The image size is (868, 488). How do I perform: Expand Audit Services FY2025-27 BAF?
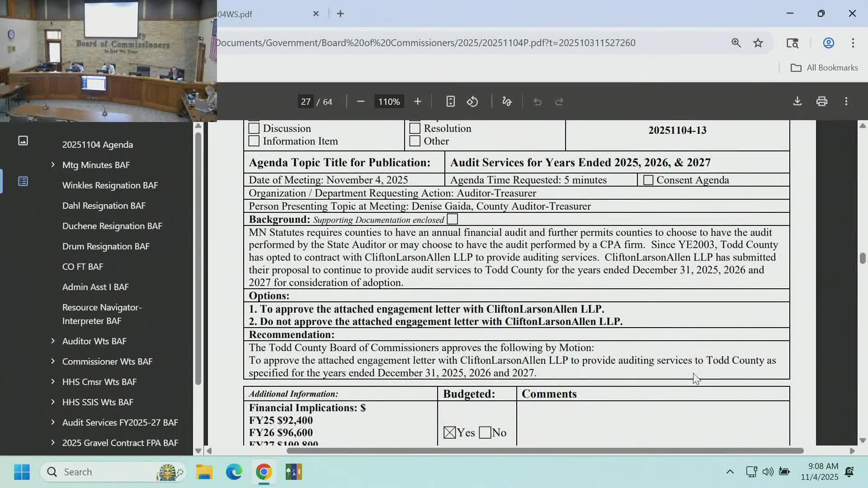point(52,422)
